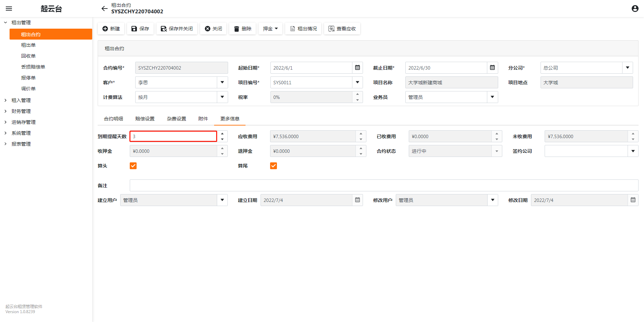Expand the 计费算法 dropdown
This screenshot has width=644, height=322.
pos(222,97)
